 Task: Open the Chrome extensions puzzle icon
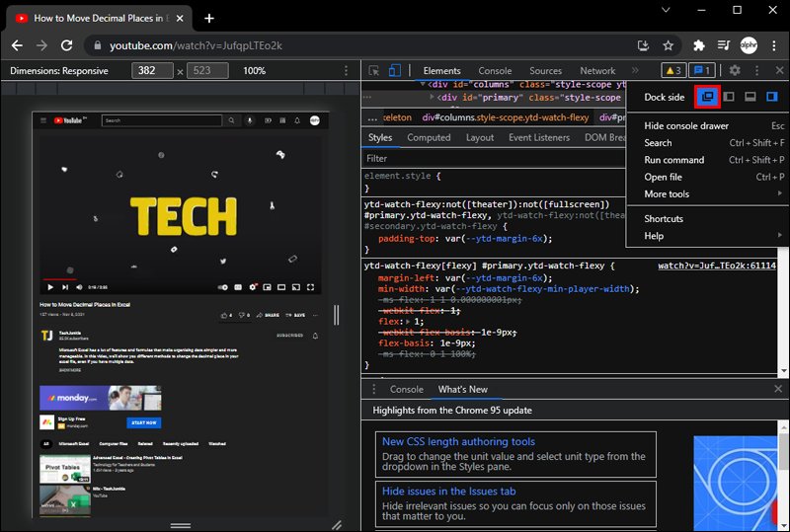699,45
